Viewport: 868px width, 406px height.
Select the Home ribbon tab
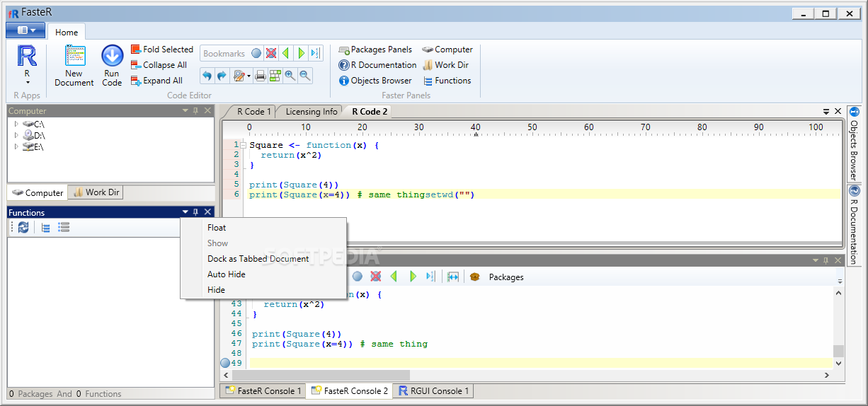[67, 32]
